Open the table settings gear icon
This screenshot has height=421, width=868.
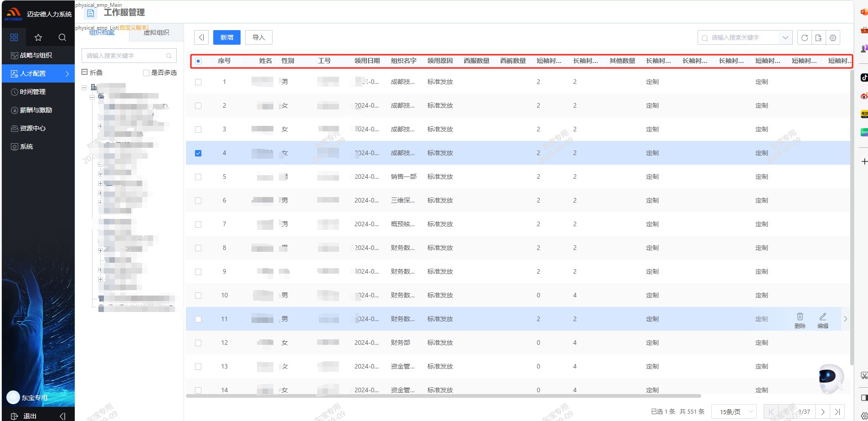point(832,38)
